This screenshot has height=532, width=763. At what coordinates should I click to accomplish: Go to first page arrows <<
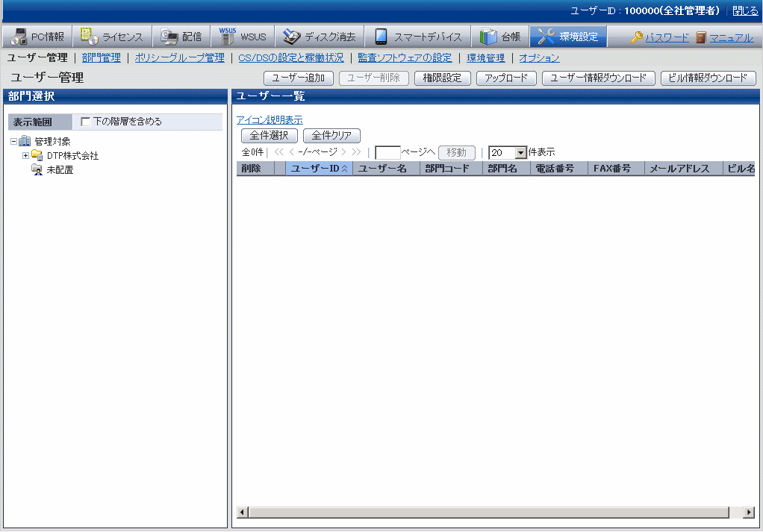[x=278, y=152]
